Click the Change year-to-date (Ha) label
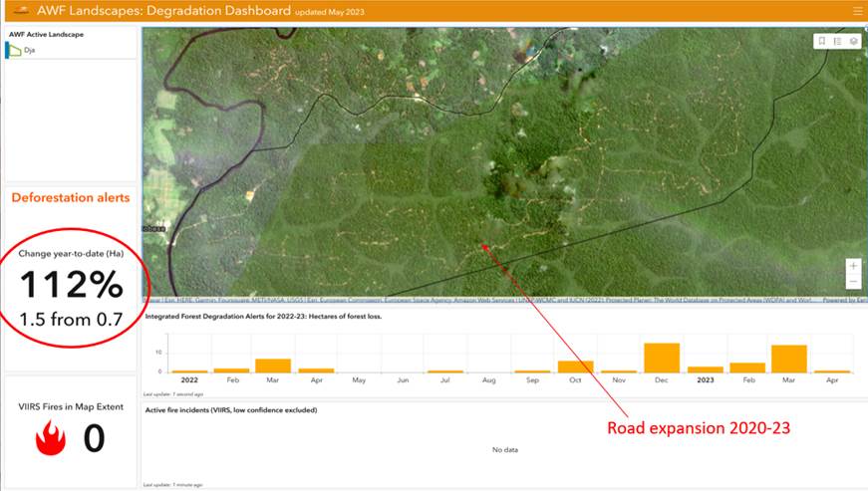The width and height of the screenshot is (868, 491). pyautogui.click(x=71, y=253)
